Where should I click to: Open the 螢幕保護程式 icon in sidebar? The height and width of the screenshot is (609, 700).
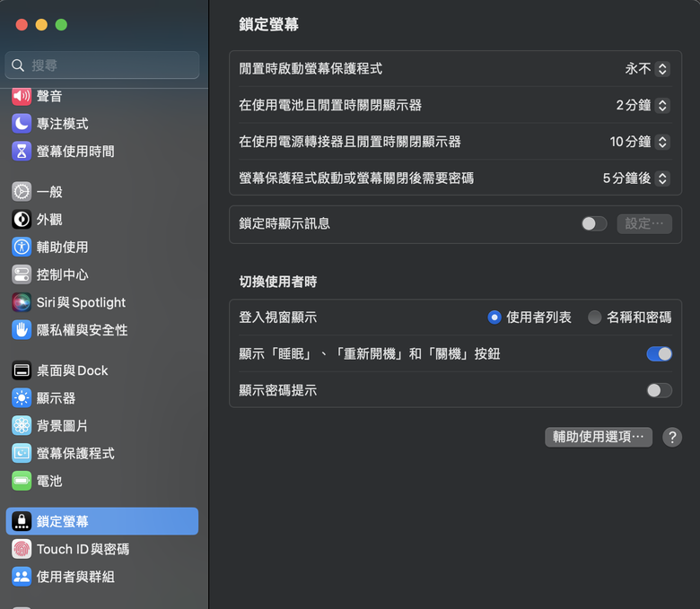pyautogui.click(x=22, y=453)
